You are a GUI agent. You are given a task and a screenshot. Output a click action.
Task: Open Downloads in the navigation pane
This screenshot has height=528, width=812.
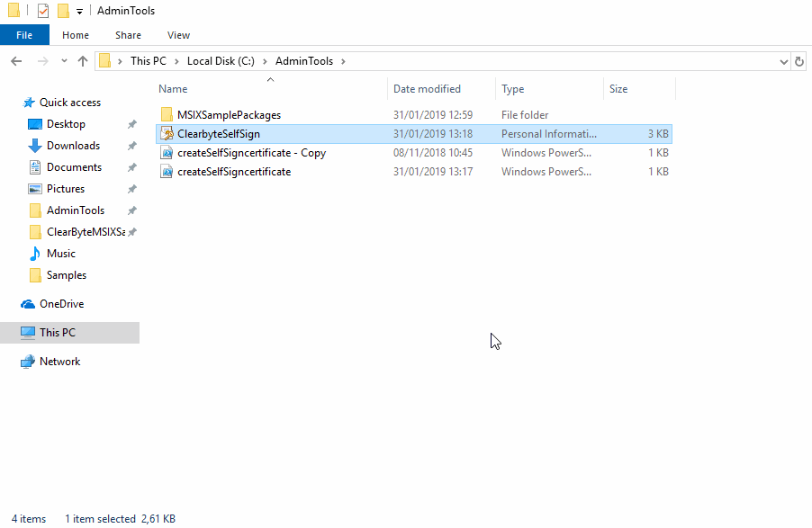(x=73, y=146)
